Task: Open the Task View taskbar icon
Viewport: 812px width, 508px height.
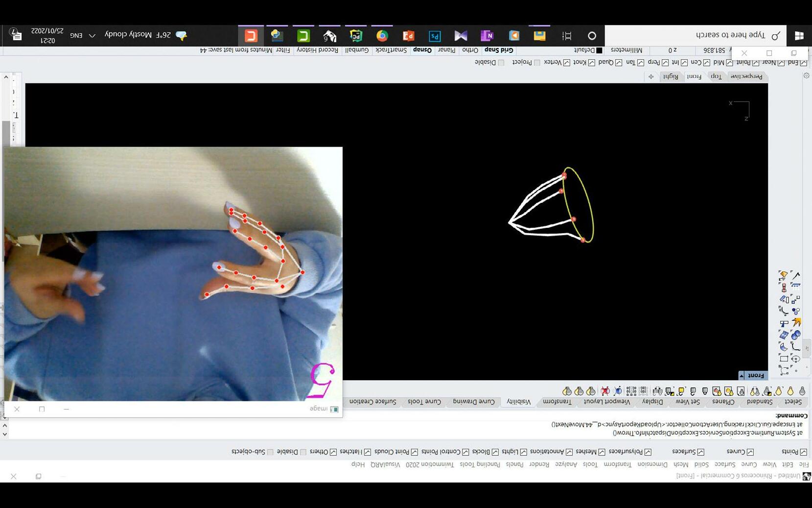Action: coord(567,36)
